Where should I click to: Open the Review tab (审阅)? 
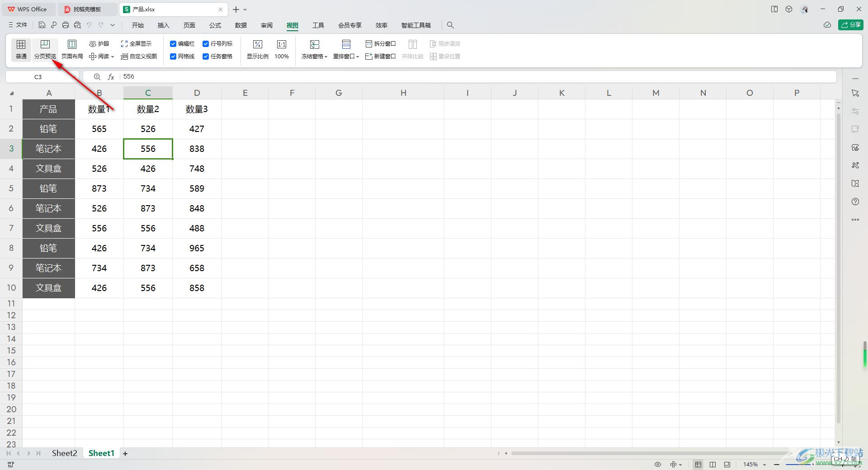(x=266, y=25)
